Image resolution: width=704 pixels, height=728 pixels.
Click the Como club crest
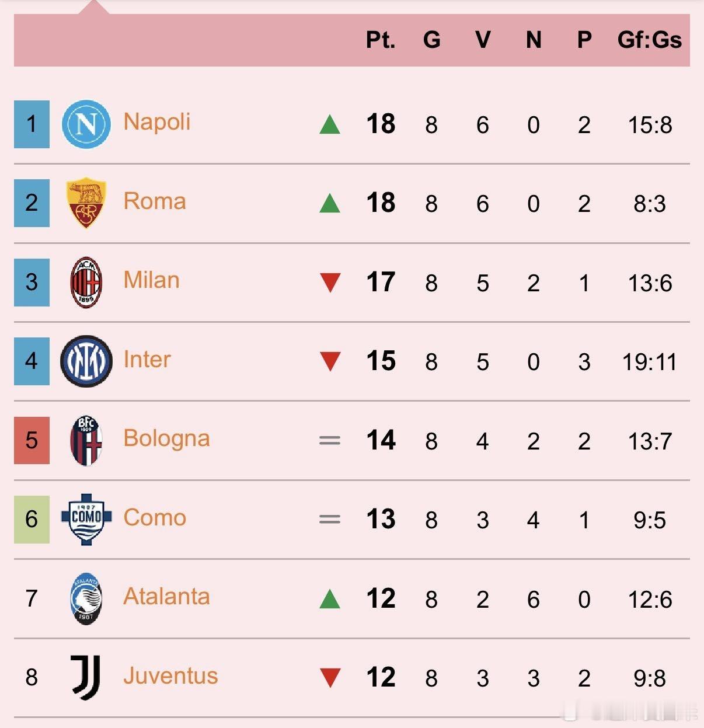(x=86, y=519)
